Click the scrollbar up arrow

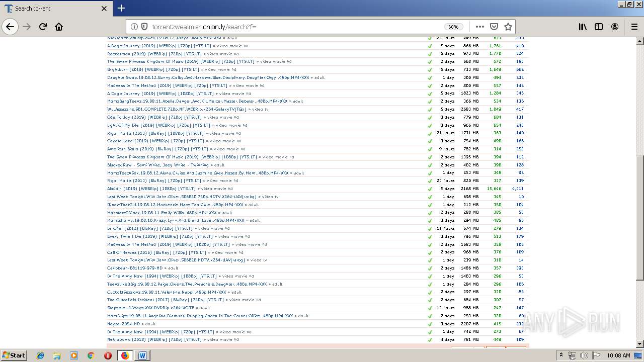[640, 41]
